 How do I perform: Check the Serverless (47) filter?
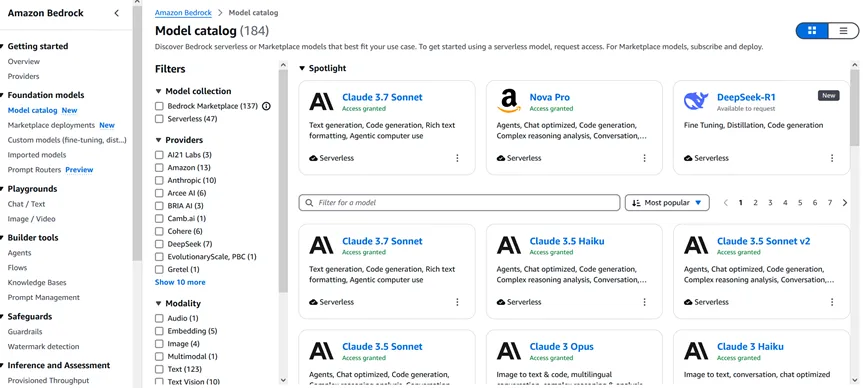point(159,119)
